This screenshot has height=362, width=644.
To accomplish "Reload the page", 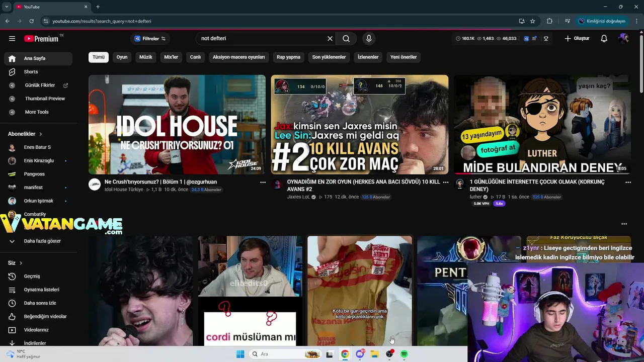I will 31,21.
